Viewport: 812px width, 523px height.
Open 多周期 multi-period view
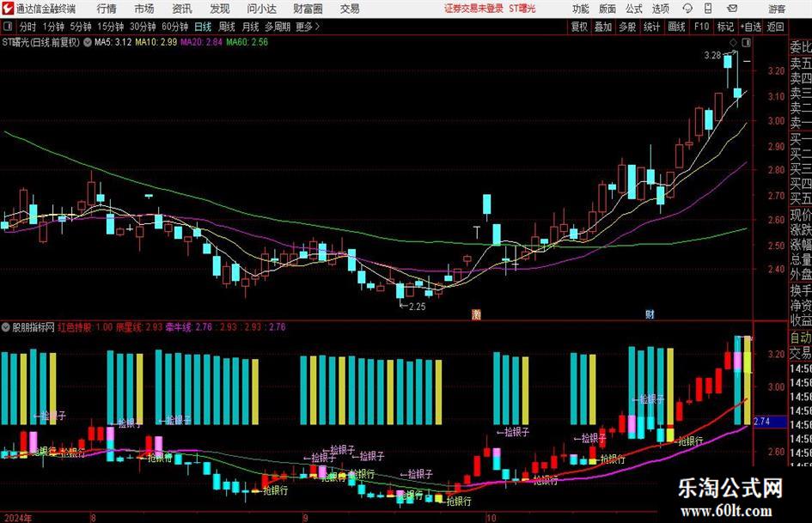(x=278, y=27)
